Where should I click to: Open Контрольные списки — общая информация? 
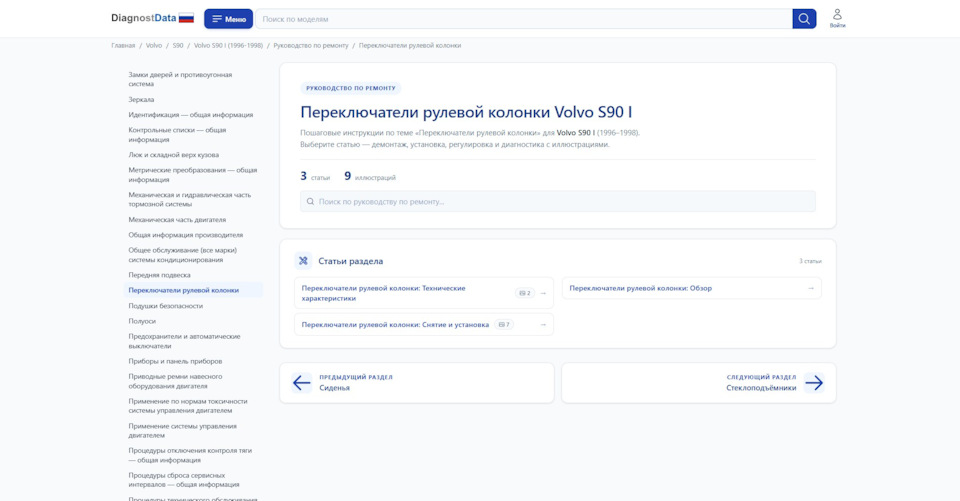tap(193, 135)
